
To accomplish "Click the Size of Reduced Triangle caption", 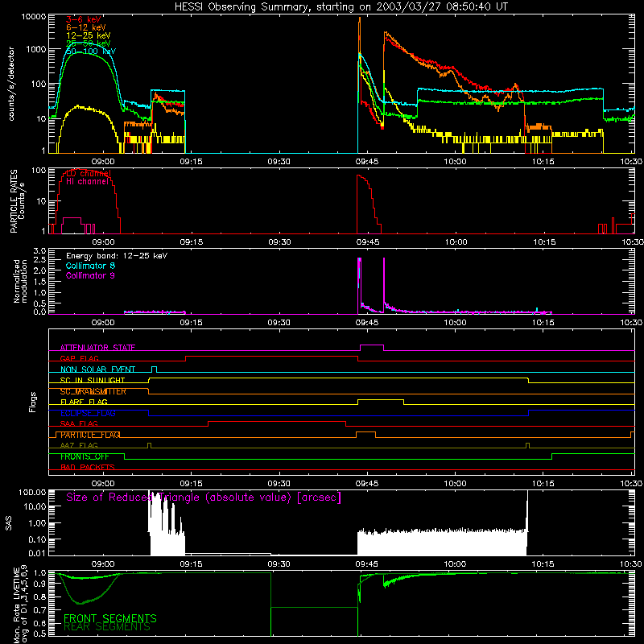I will tap(204, 497).
